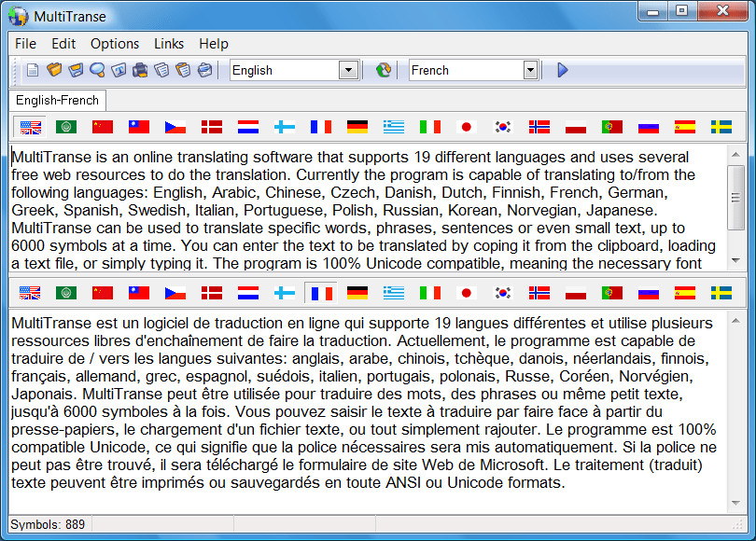Image resolution: width=756 pixels, height=541 pixels.
Task: Select the Japanese flag in the source language bar
Action: 466,126
